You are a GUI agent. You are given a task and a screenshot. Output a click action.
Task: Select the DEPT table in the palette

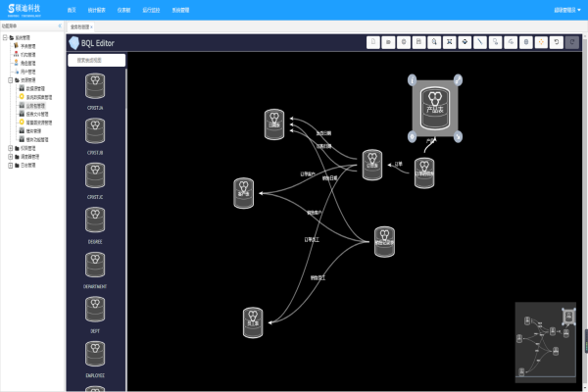[95, 315]
